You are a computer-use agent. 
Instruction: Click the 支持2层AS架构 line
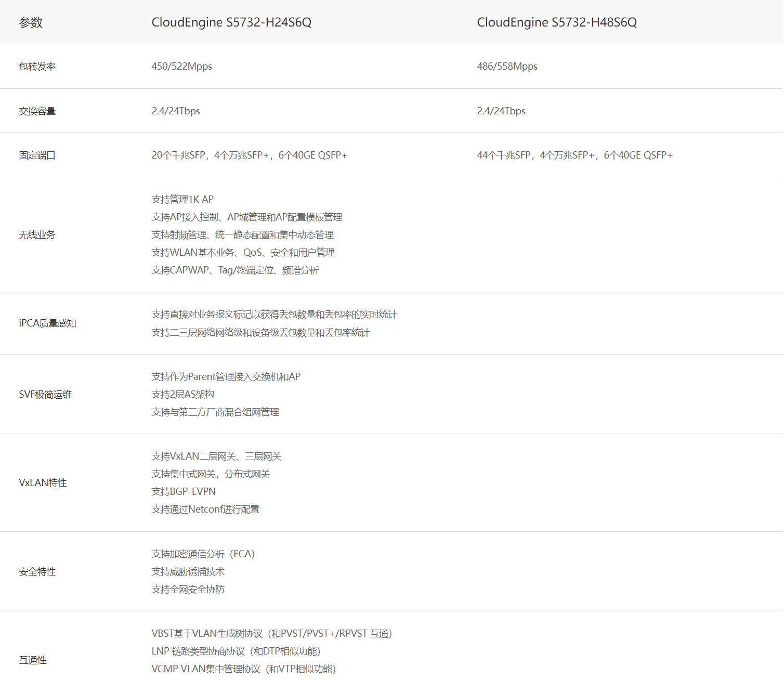pos(182,395)
